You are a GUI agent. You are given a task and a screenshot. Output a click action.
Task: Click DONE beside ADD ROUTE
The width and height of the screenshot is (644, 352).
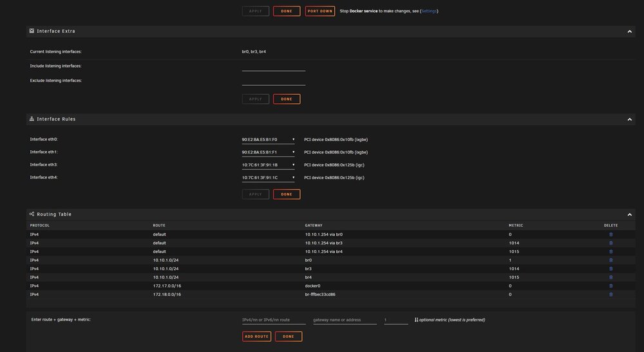click(x=289, y=337)
